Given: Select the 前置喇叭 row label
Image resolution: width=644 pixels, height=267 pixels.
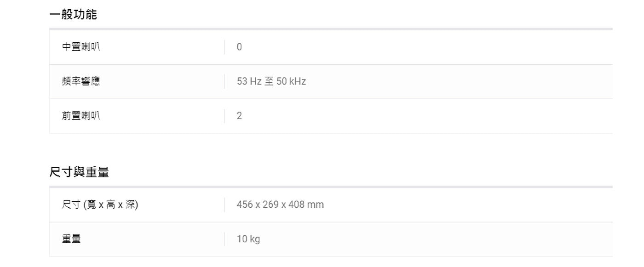Looking at the screenshot, I should pyautogui.click(x=81, y=116).
